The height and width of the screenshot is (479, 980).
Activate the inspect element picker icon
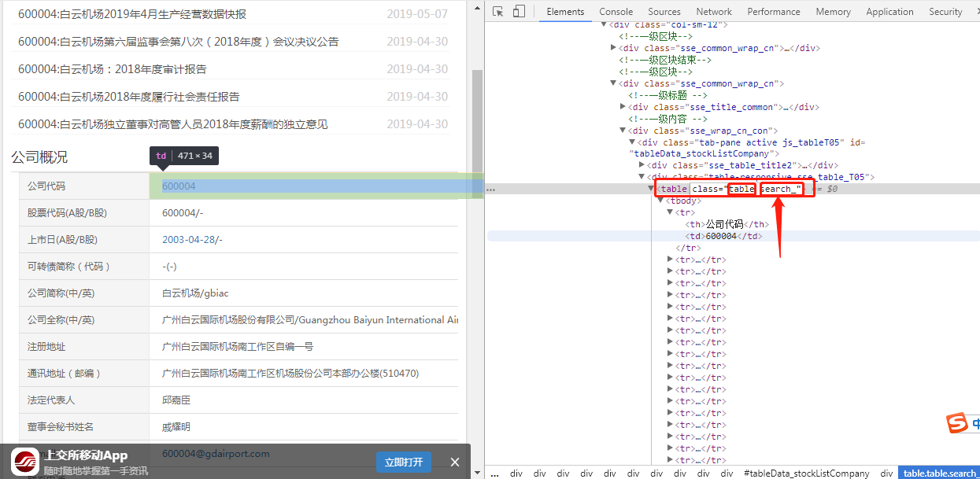pyautogui.click(x=498, y=12)
